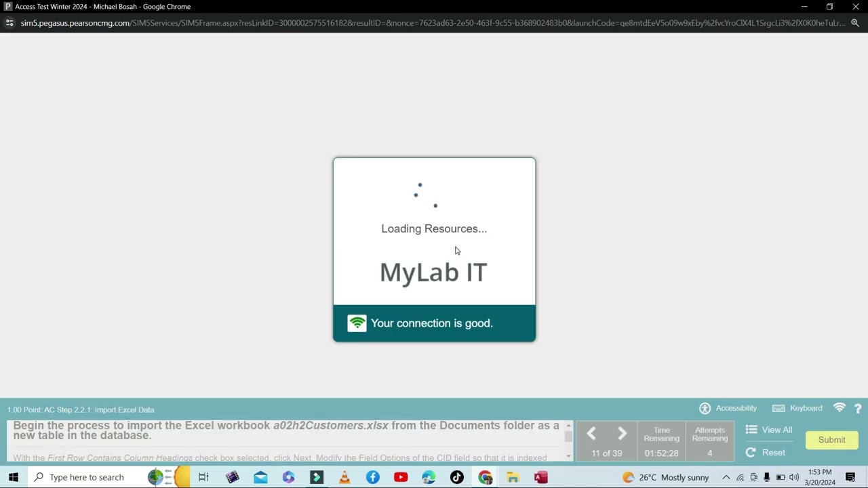This screenshot has width=868, height=488.
Task: Switch to Google Chrome on taskbar
Action: [x=485, y=477]
